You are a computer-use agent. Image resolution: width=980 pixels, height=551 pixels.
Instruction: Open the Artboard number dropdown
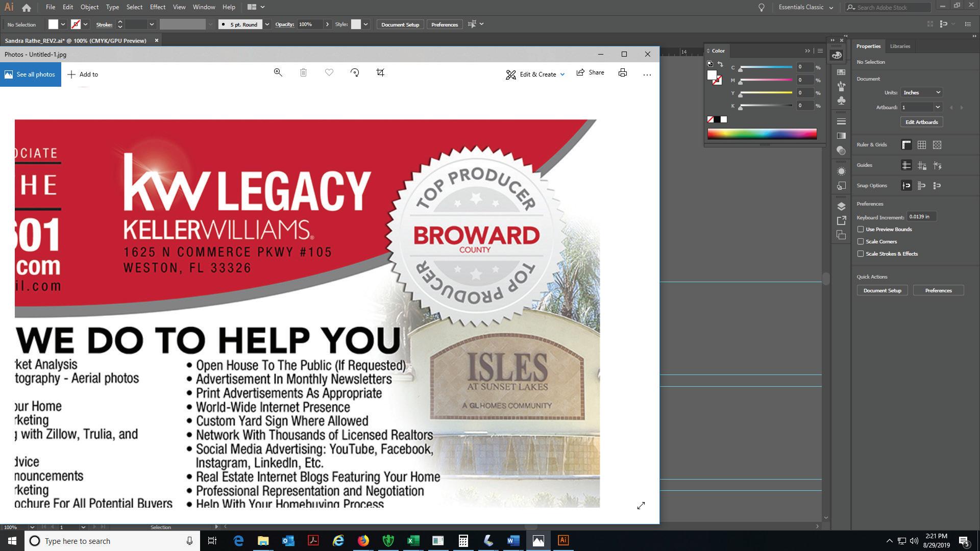pyautogui.click(x=938, y=107)
